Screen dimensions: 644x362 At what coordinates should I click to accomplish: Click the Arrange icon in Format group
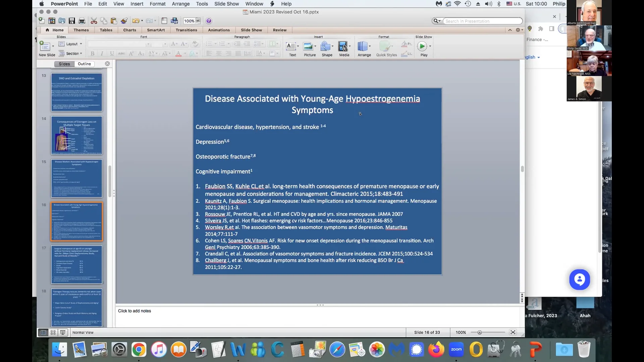tap(364, 49)
